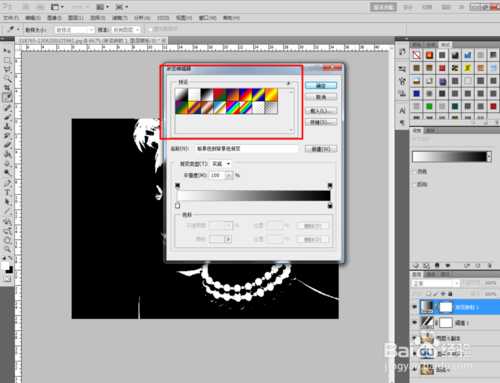Tick the first checkbox below the gradient bar in Adjustments panel
Screen dimensions: 500x383
414,172
